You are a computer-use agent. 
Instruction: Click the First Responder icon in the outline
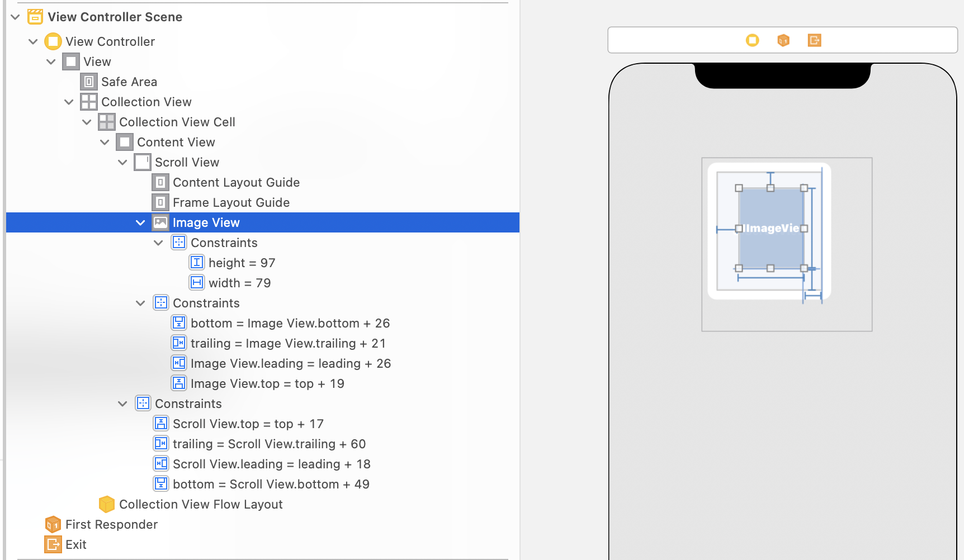click(x=53, y=524)
